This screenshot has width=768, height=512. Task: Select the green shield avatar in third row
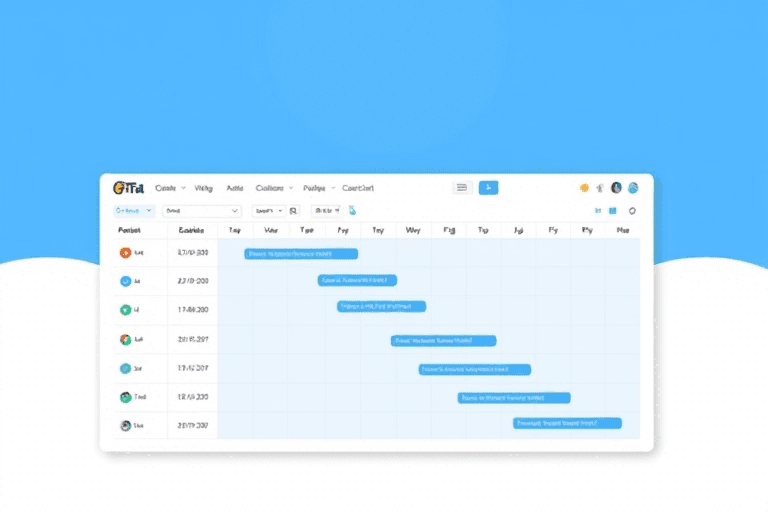tap(125, 311)
